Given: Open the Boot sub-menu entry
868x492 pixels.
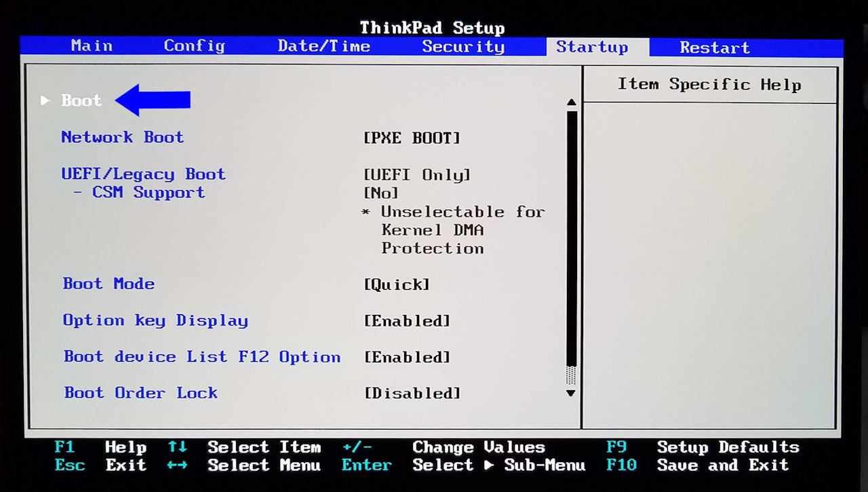Looking at the screenshot, I should tap(81, 100).
